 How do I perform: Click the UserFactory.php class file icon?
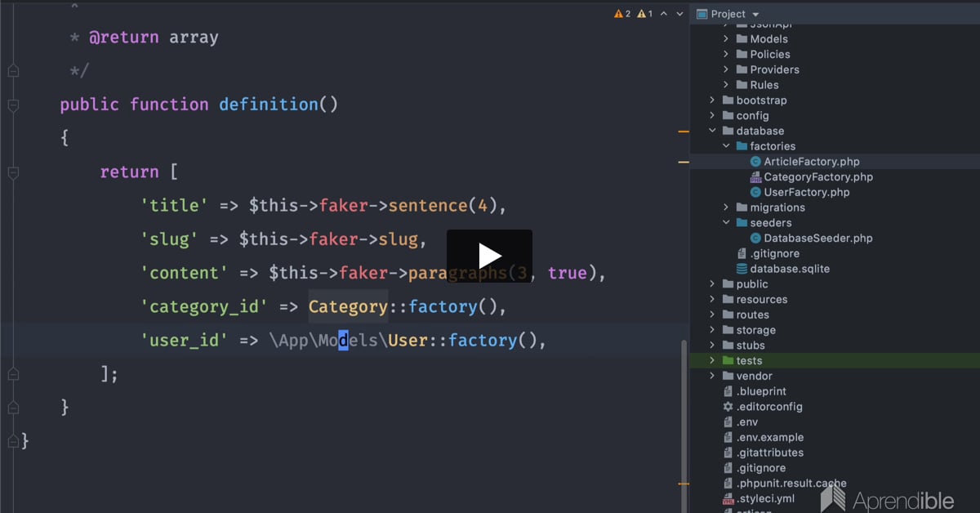point(755,192)
